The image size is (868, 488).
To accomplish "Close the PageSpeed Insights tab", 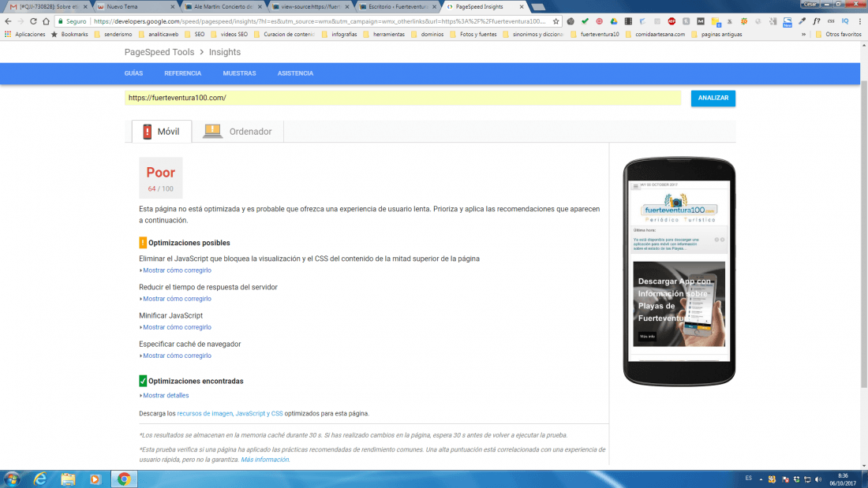I will 522,6.
